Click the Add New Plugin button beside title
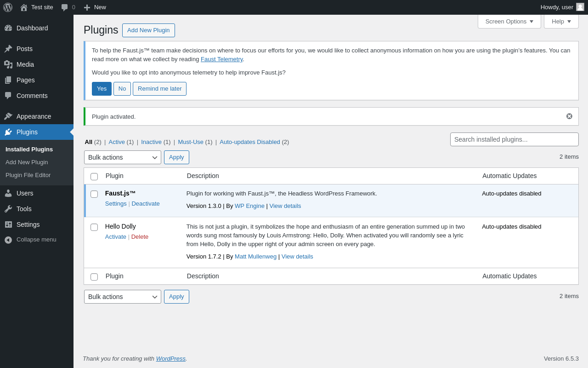The width and height of the screenshot is (588, 368). (x=148, y=30)
